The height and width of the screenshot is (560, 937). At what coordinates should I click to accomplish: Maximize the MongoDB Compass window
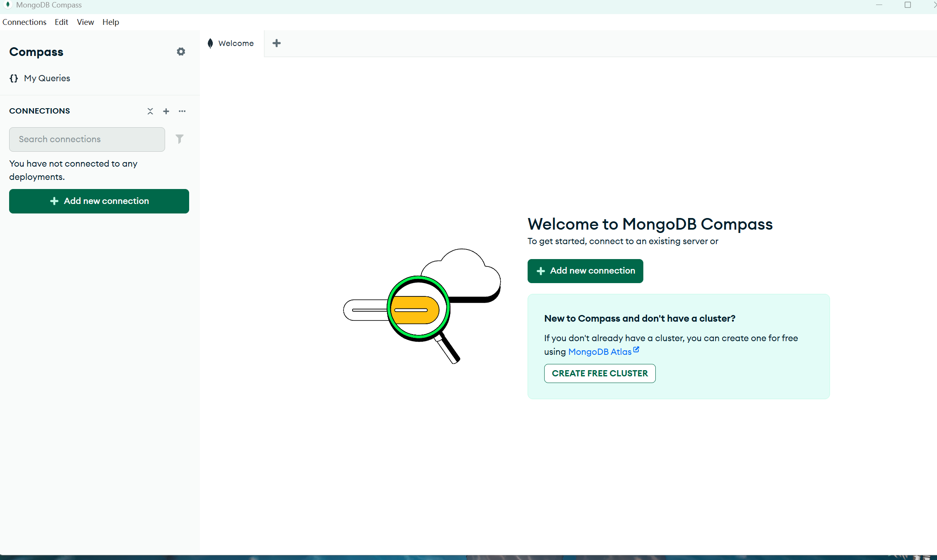(x=908, y=5)
